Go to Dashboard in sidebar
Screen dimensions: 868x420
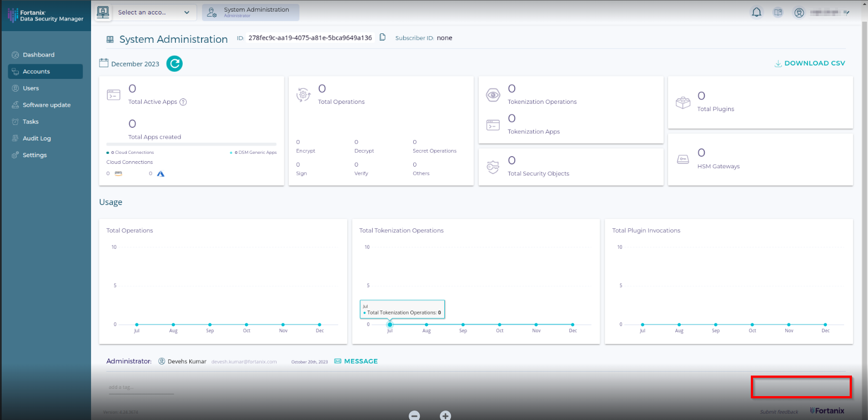click(x=38, y=55)
